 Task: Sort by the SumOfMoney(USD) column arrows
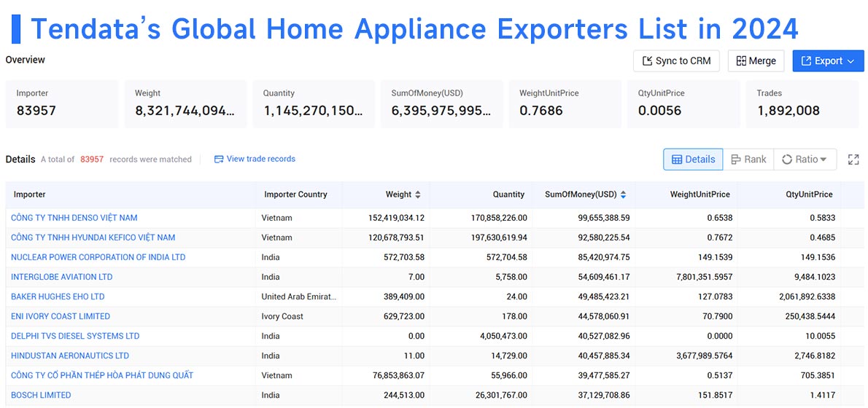[624, 195]
